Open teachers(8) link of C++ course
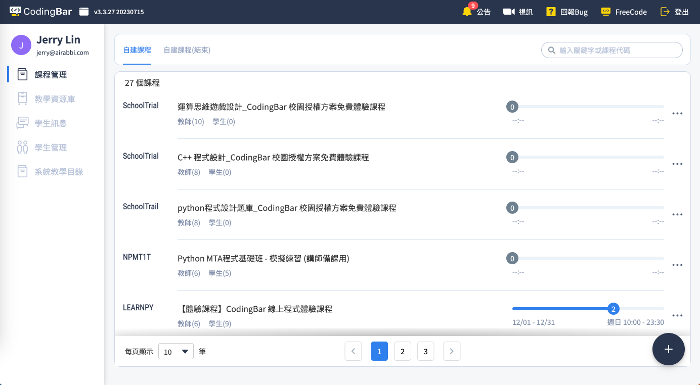 pos(189,172)
